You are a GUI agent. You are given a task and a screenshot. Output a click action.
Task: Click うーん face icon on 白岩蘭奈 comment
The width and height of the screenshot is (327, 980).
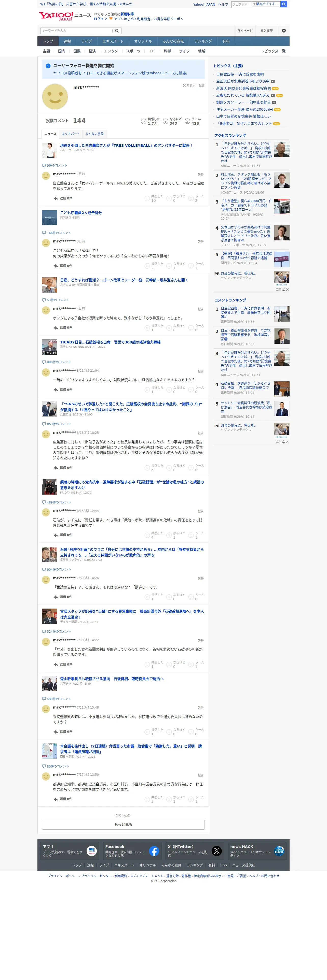pyautogui.click(x=191, y=198)
